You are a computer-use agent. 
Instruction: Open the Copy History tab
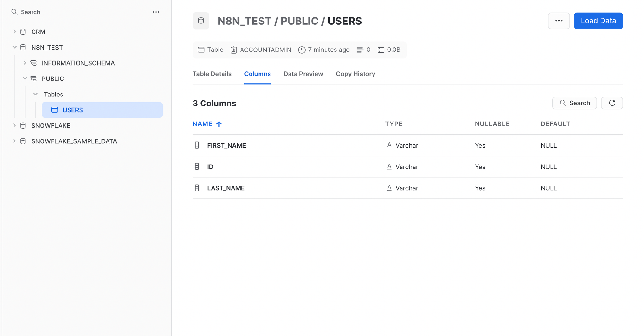tap(355, 74)
